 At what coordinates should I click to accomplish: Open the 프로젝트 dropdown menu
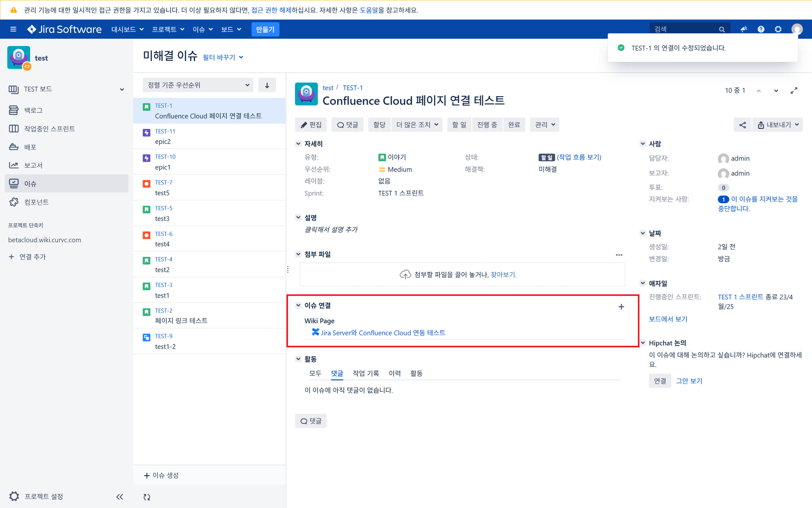[x=168, y=29]
